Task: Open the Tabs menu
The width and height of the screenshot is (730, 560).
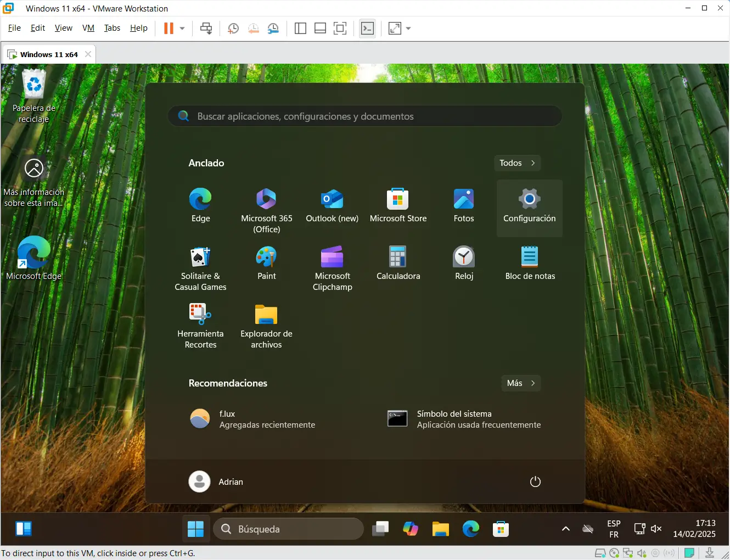Action: (x=112, y=28)
